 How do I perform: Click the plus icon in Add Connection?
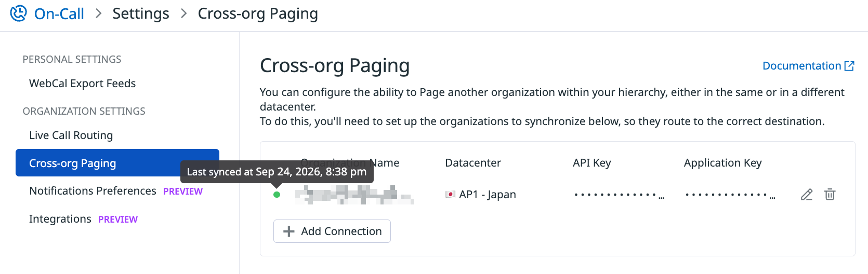point(288,231)
